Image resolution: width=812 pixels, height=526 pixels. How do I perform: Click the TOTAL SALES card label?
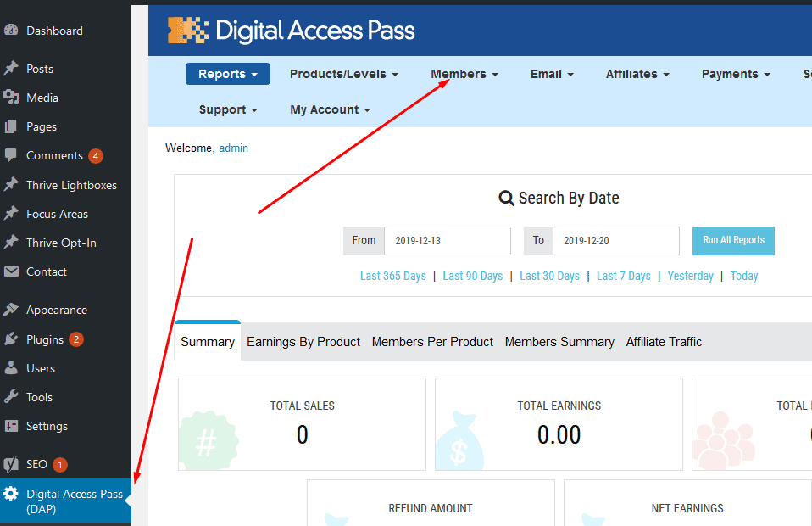pos(303,406)
